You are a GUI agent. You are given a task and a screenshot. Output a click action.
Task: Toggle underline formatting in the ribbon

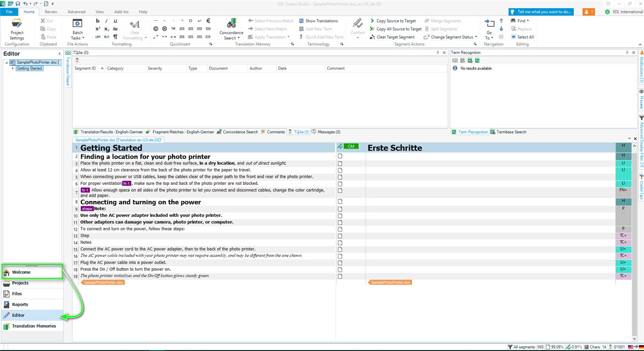[116, 21]
